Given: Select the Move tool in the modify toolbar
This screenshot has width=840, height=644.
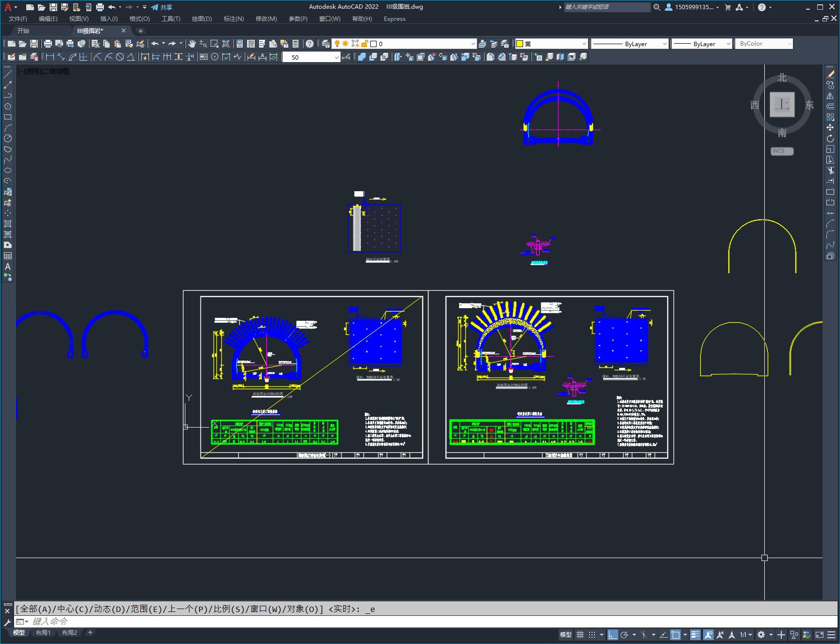Looking at the screenshot, I should 830,128.
